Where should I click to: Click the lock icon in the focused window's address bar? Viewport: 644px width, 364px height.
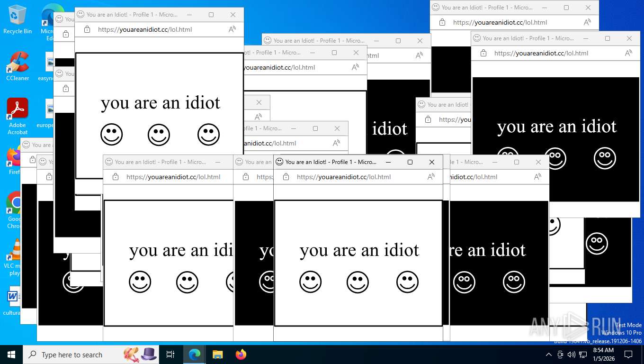click(x=286, y=177)
